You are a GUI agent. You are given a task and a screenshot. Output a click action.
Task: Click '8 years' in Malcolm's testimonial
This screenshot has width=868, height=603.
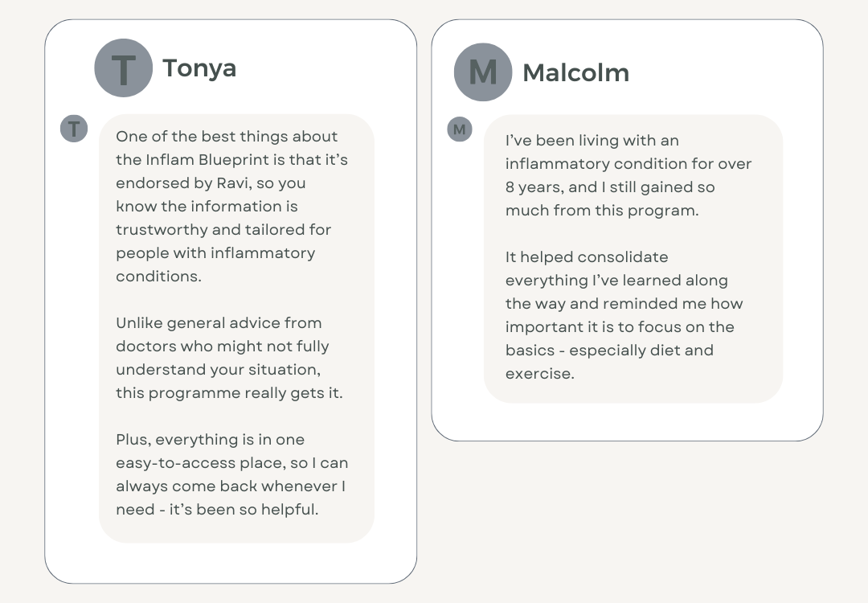coord(534,187)
